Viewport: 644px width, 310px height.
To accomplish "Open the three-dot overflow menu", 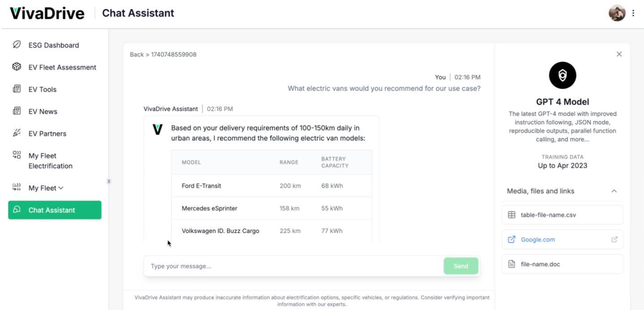I will (633, 13).
